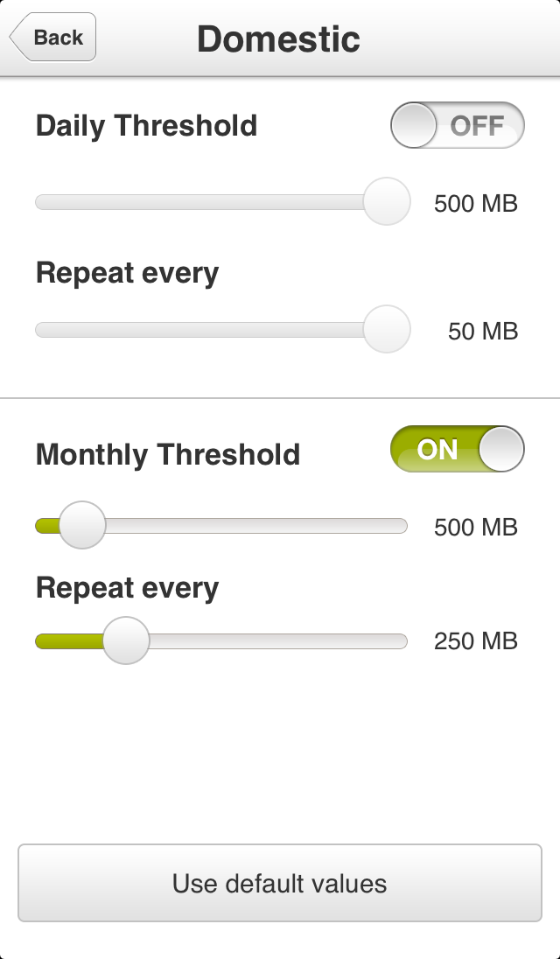Tap the Domestic page title

coord(278,39)
